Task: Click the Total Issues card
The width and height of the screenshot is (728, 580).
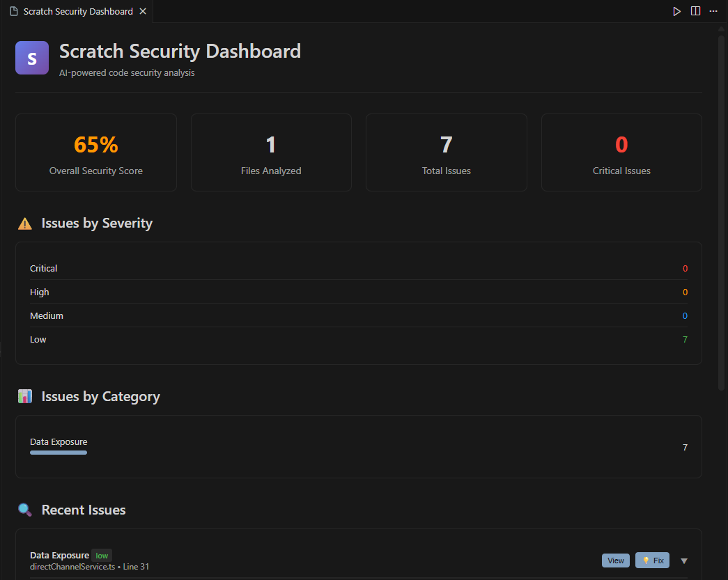Action: pos(446,152)
